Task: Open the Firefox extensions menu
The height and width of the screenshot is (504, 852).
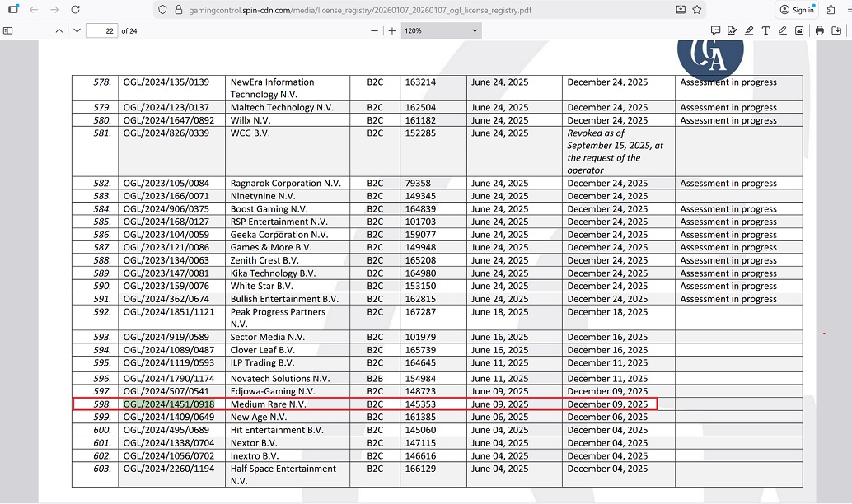Action: (831, 10)
